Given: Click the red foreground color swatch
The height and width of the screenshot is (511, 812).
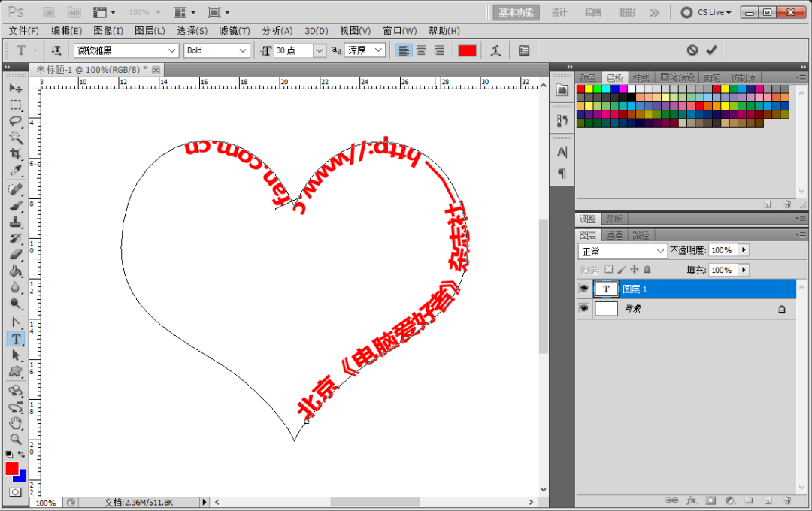Looking at the screenshot, I should click(x=12, y=469).
